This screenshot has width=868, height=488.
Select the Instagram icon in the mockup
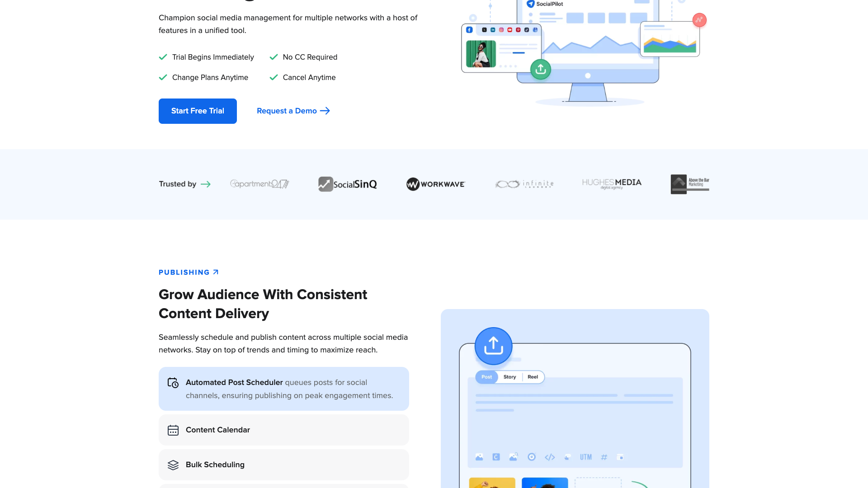pyautogui.click(x=501, y=29)
